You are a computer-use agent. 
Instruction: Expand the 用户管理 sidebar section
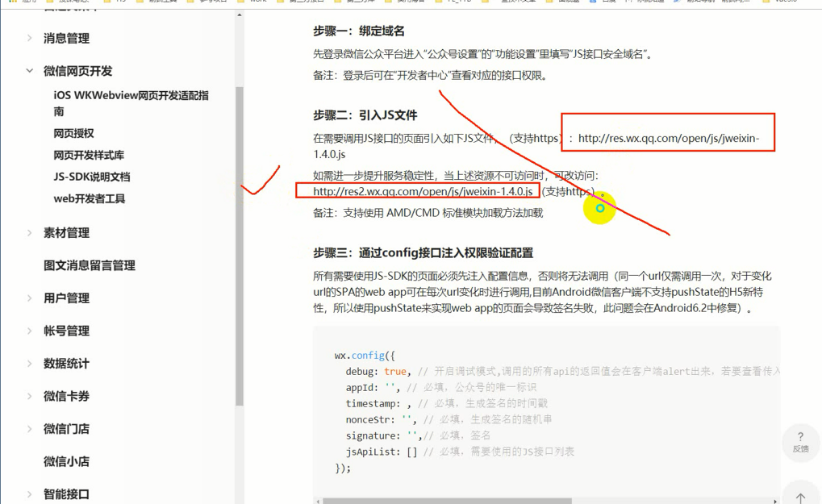point(30,298)
